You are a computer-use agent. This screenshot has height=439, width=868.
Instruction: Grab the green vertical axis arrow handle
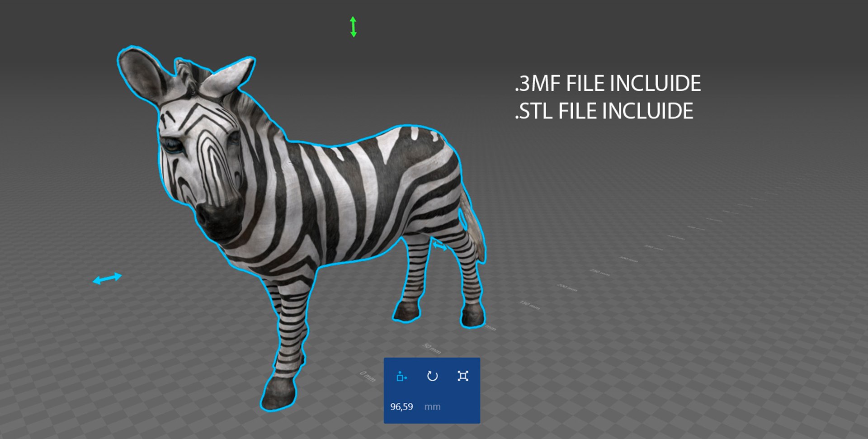pos(354,27)
